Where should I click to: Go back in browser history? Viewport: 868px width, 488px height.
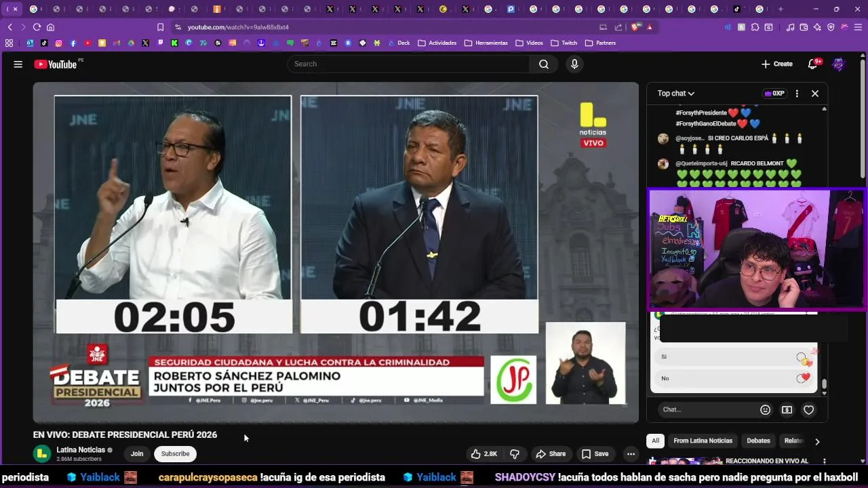(x=10, y=27)
